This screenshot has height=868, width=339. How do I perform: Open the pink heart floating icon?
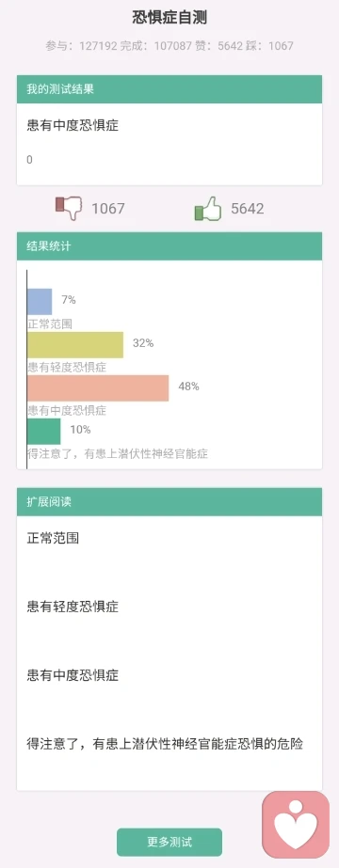[x=296, y=825]
